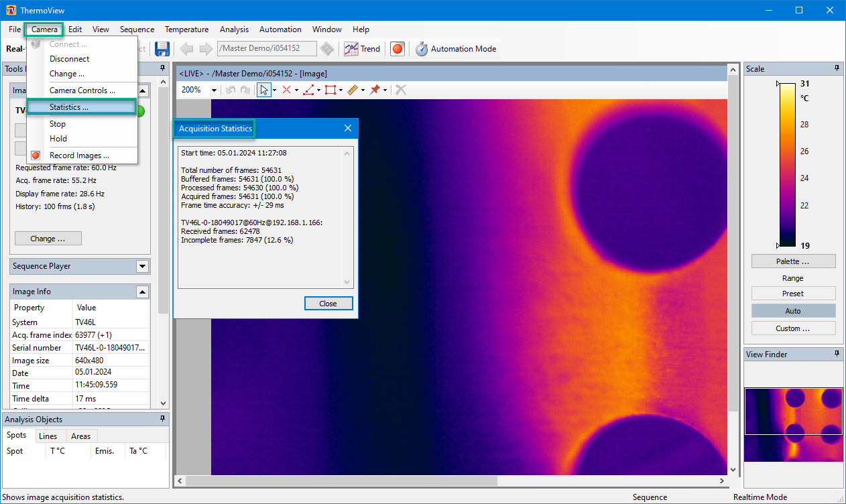The width and height of the screenshot is (846, 504).
Task: Click Change button in Tools panel
Action: 48,239
